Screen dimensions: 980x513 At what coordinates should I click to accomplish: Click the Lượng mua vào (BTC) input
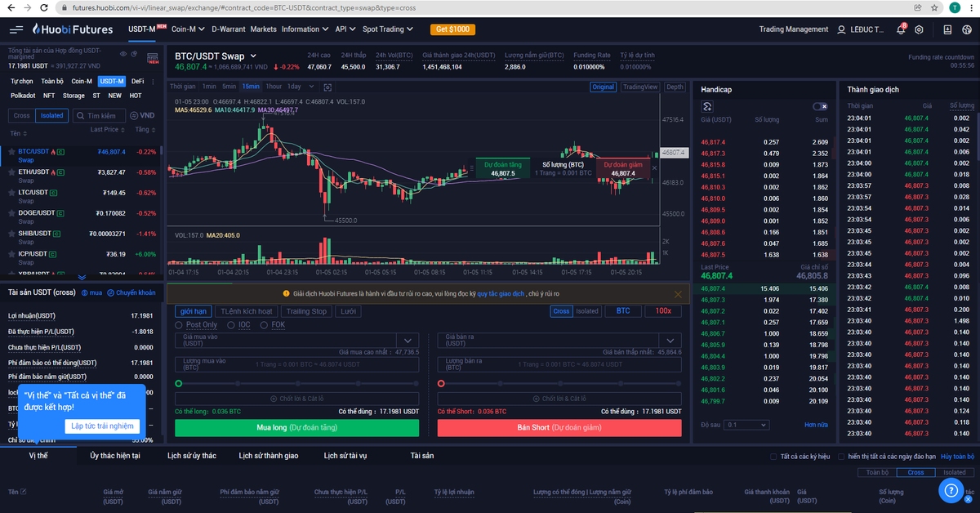296,364
